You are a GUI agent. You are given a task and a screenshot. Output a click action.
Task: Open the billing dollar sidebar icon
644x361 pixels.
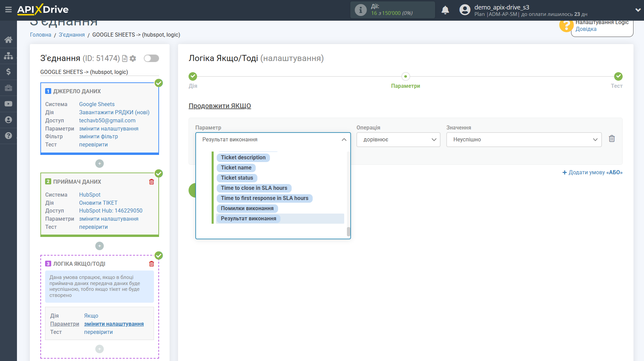(8, 72)
